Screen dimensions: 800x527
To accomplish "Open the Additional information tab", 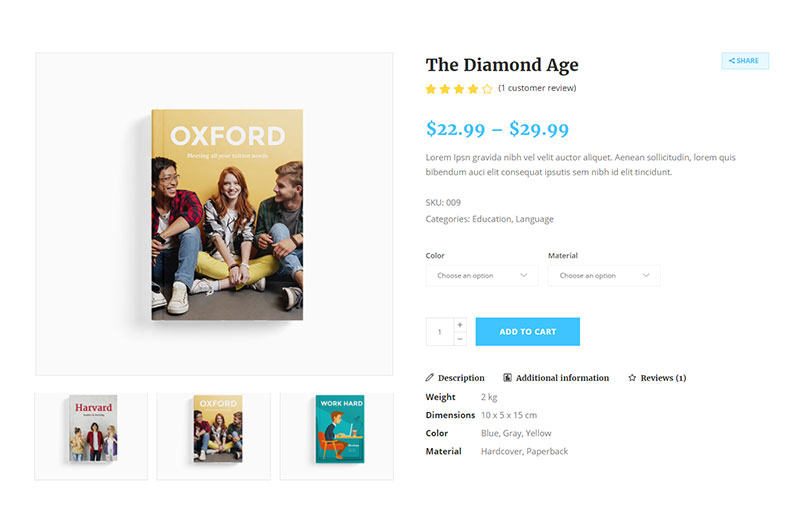I will click(x=562, y=378).
